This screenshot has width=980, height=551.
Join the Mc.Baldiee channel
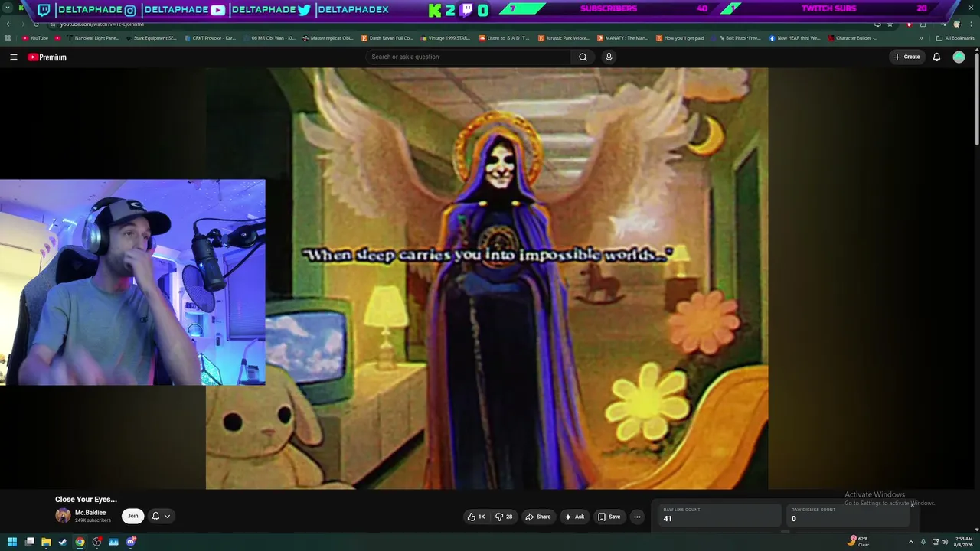coord(132,516)
